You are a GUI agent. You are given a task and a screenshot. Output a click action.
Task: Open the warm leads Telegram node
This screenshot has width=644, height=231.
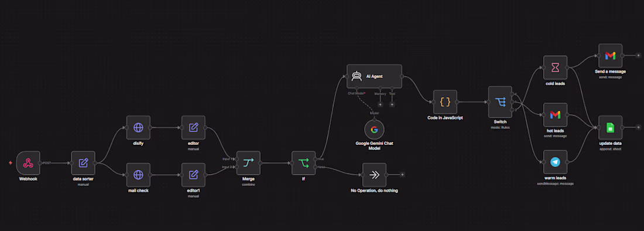click(x=555, y=162)
